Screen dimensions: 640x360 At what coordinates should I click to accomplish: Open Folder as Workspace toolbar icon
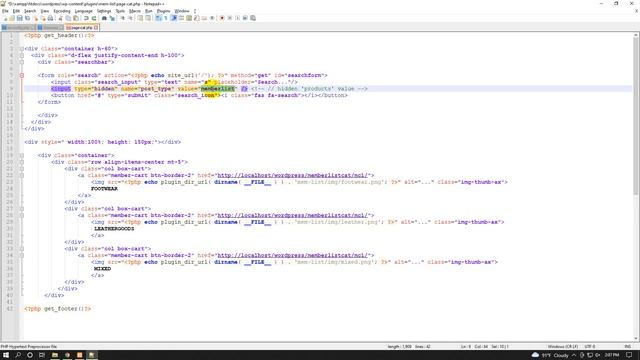[x=204, y=18]
